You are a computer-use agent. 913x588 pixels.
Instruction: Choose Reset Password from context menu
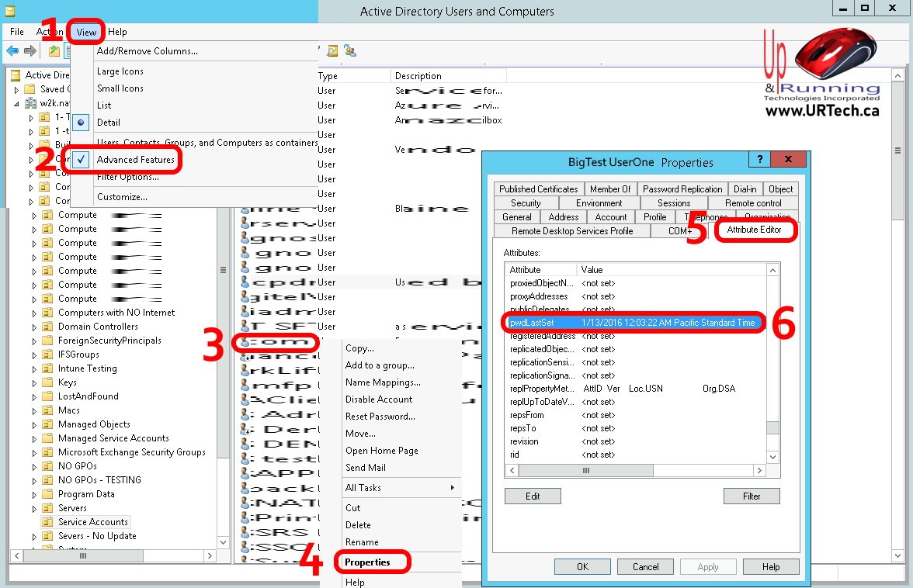coord(380,417)
